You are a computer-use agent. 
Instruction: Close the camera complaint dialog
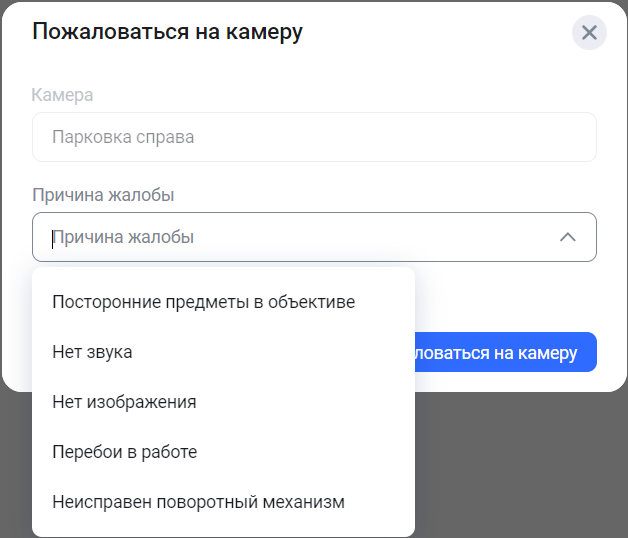click(x=589, y=33)
